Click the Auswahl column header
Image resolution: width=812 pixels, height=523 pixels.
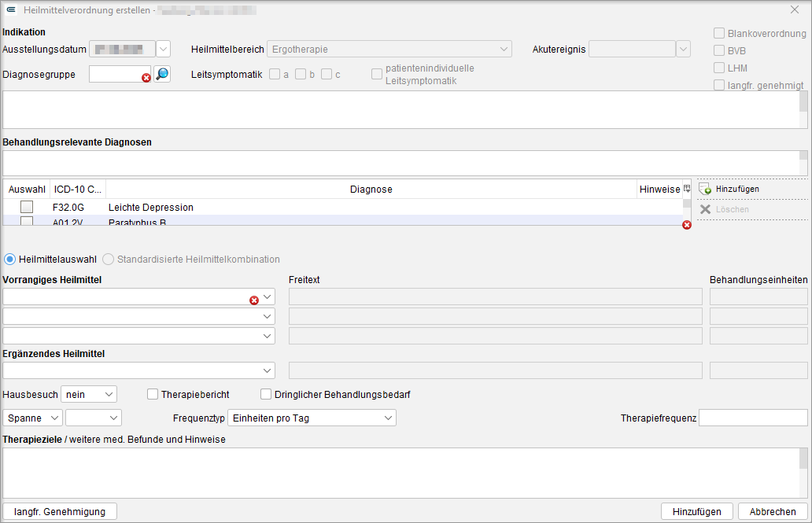[x=27, y=189]
